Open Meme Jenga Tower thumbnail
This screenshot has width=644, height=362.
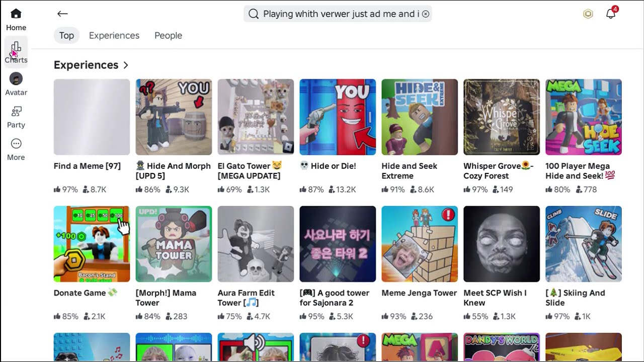tap(420, 244)
